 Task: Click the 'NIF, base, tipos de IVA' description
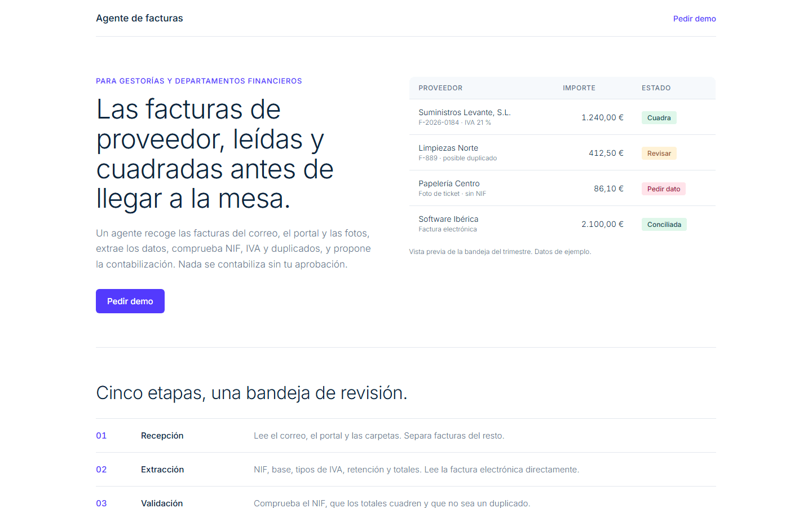[x=416, y=470]
